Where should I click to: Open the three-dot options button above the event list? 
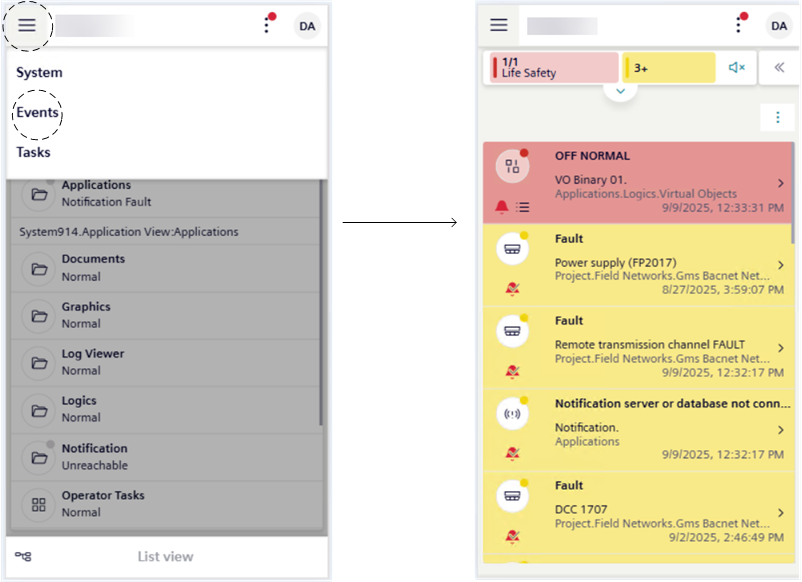[777, 117]
